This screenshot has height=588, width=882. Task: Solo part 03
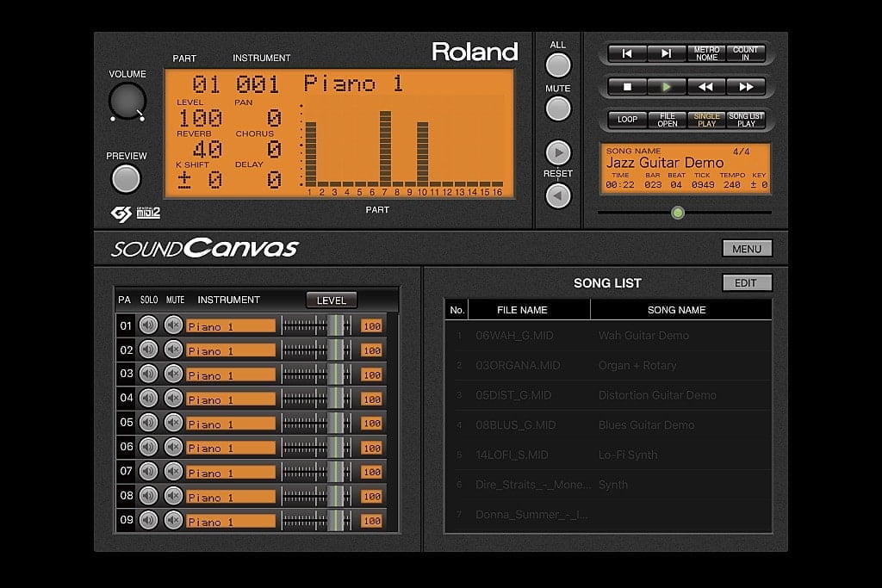[x=148, y=374]
